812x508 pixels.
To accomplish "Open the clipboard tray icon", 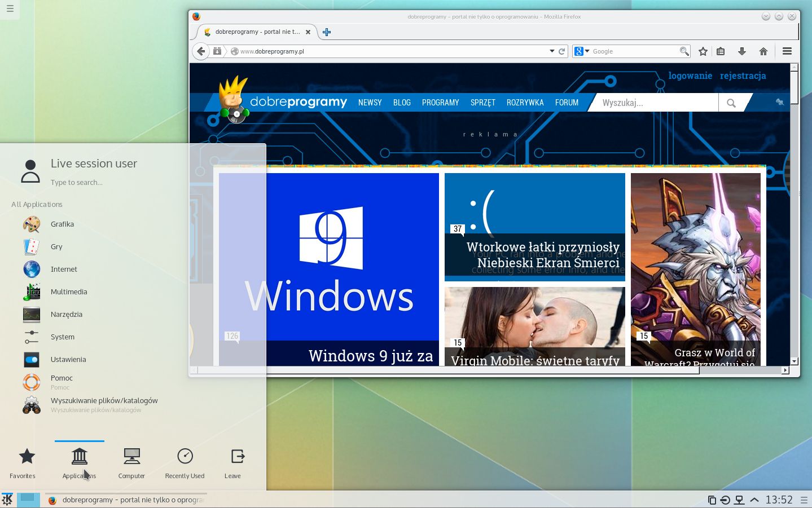I will 712,500.
